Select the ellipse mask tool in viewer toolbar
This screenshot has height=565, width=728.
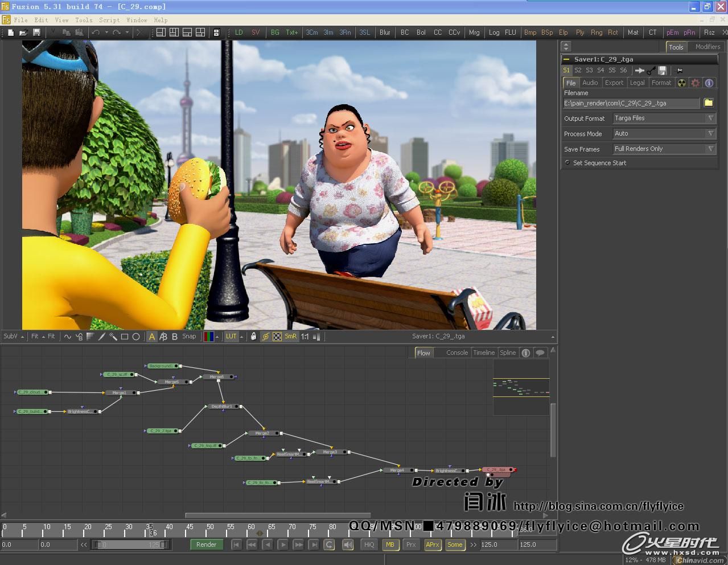coord(136,337)
